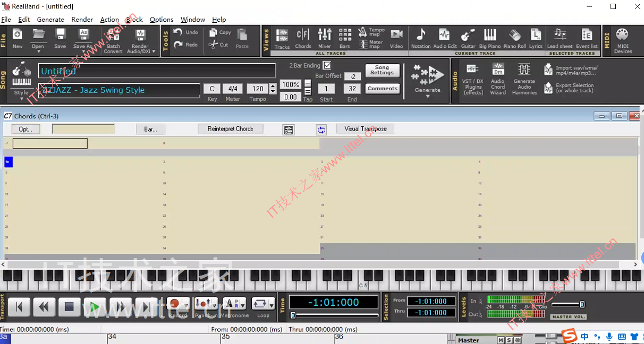
Task: Copy the selection using the Copy tool
Action: pyautogui.click(x=220, y=32)
